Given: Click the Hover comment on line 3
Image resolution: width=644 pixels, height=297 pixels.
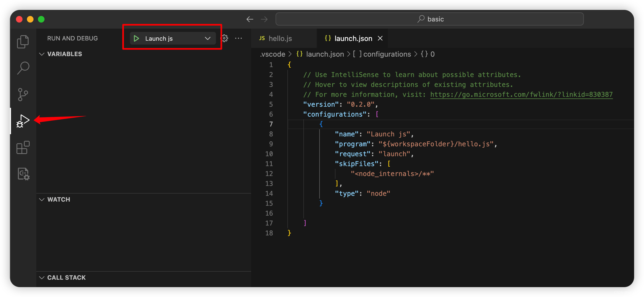Looking at the screenshot, I should click(x=408, y=84).
